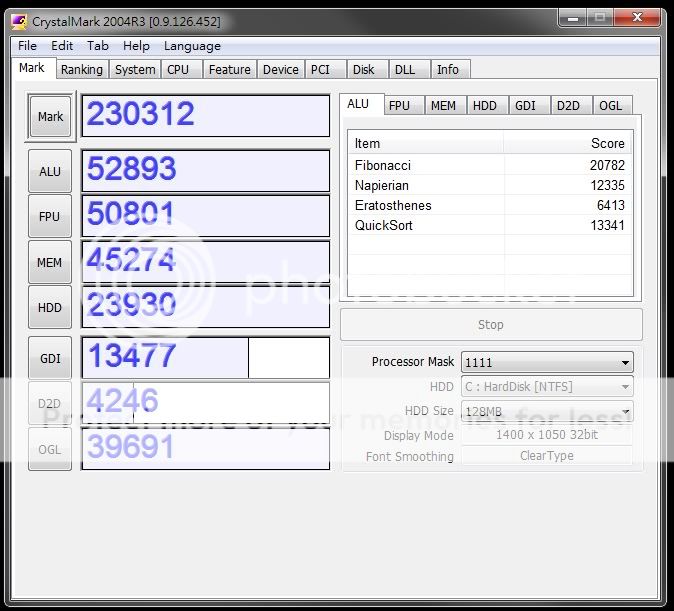Open the Help menu

click(x=136, y=46)
